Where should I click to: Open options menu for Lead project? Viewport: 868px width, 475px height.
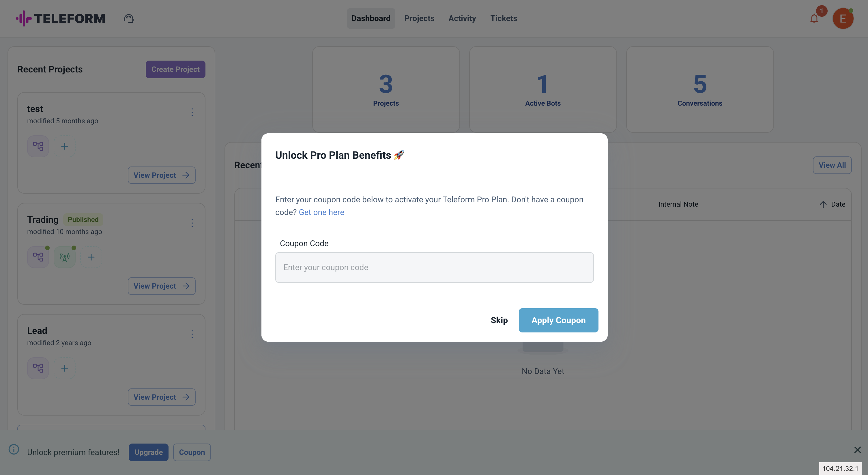tap(192, 334)
